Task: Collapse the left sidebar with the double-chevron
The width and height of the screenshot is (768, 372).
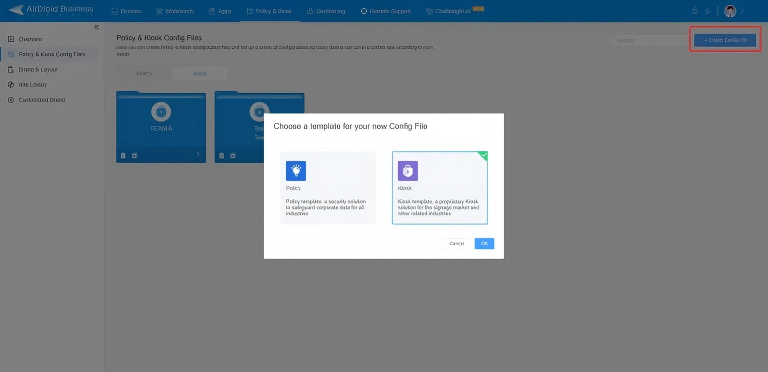Action: pos(96,27)
